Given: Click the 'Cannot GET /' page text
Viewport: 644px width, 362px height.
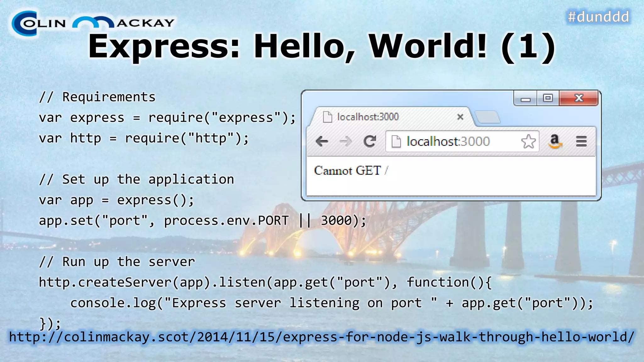Looking at the screenshot, I should coord(351,170).
